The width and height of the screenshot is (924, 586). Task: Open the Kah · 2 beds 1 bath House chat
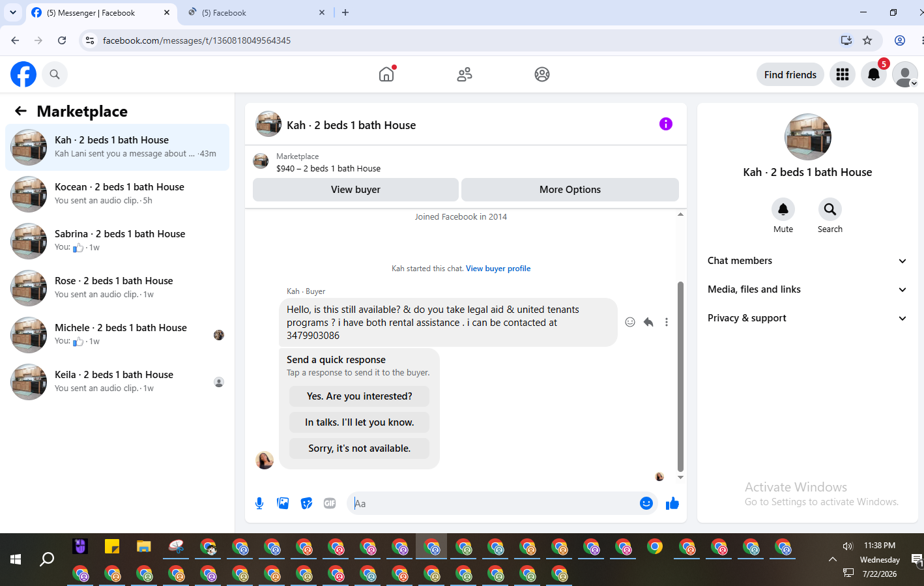coord(117,147)
